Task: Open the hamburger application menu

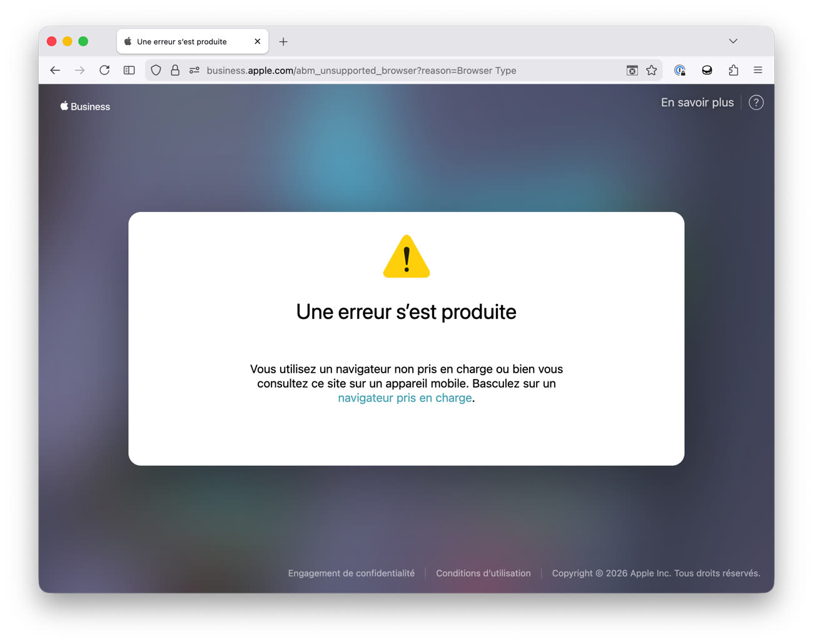Action: click(x=758, y=71)
